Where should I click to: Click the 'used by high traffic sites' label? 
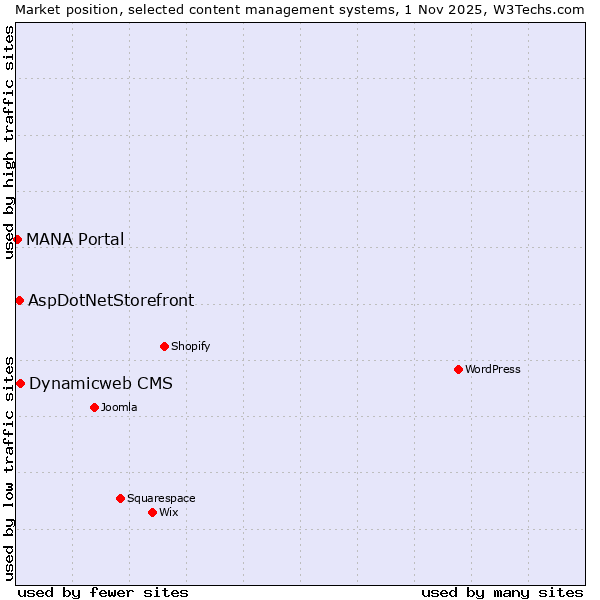click(x=9, y=143)
